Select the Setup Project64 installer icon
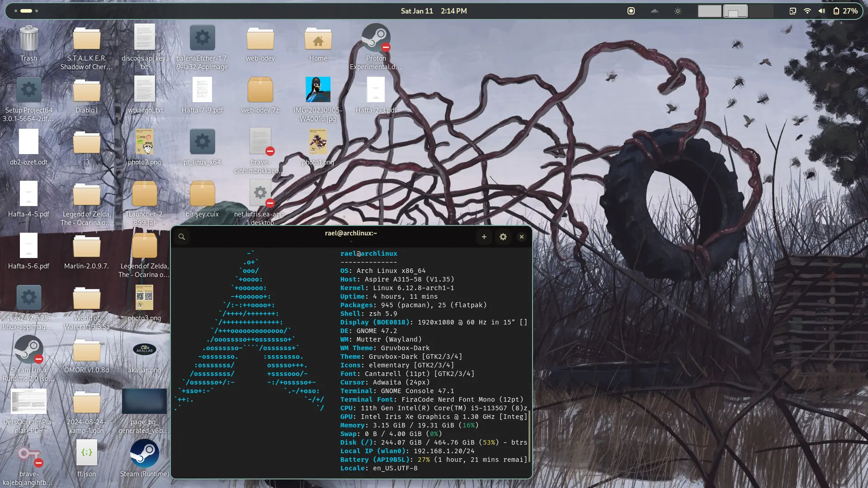This screenshot has width=868, height=488. 28,89
